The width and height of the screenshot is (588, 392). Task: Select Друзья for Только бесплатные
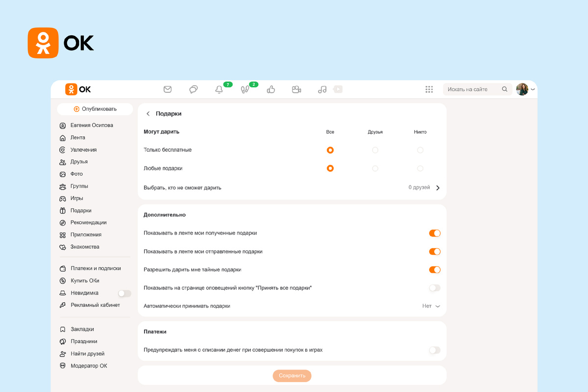tap(375, 150)
